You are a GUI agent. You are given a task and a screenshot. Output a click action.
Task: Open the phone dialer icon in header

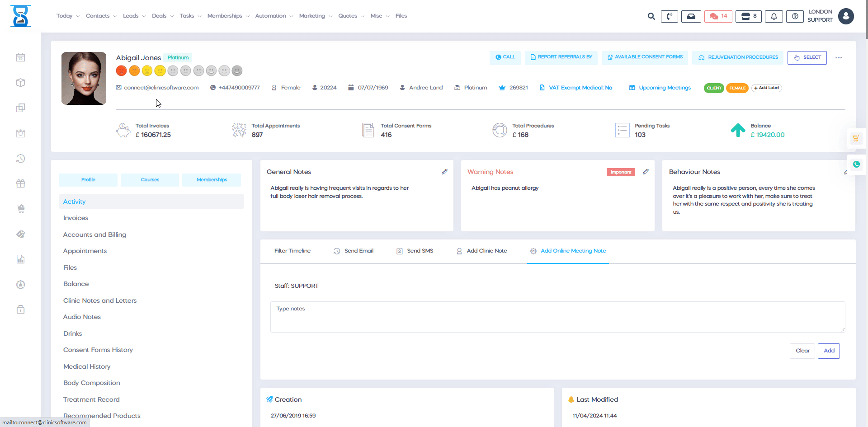669,16
